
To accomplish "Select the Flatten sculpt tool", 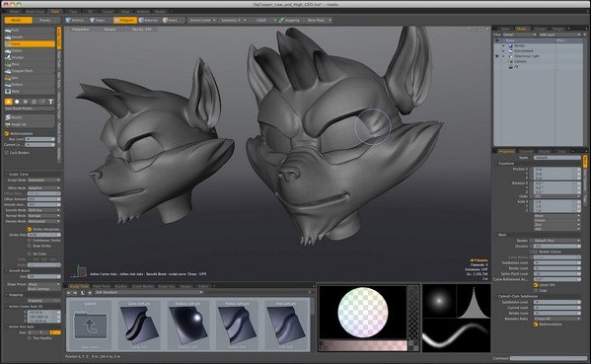I will pyautogui.click(x=30, y=50).
